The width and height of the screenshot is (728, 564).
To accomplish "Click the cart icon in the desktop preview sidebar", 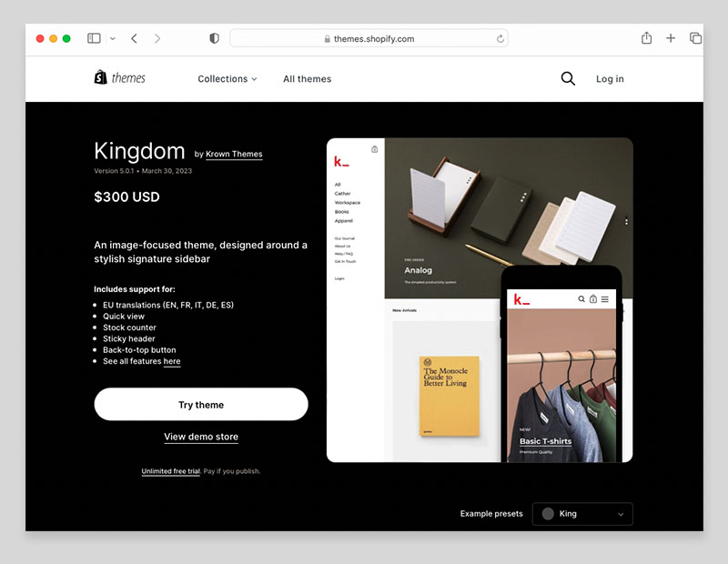I will tap(374, 149).
